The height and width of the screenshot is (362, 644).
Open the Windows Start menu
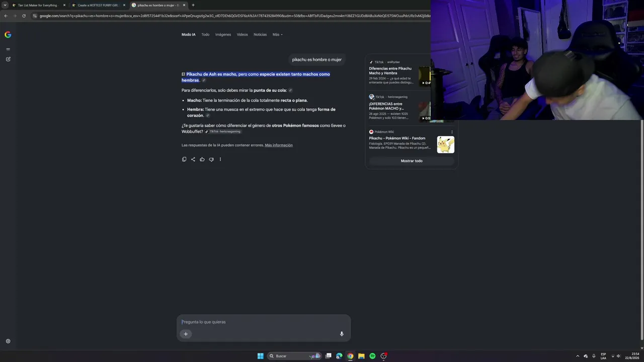[x=261, y=356]
